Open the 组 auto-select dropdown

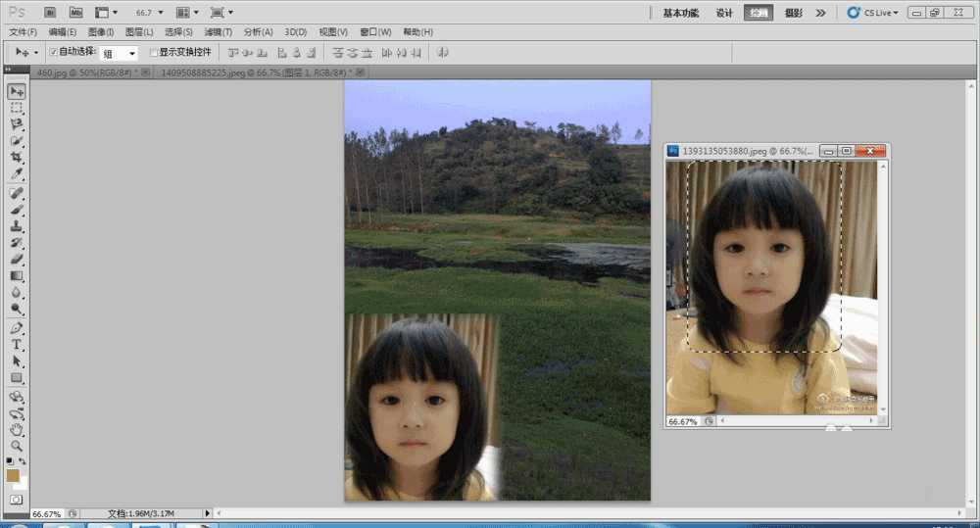pos(120,53)
